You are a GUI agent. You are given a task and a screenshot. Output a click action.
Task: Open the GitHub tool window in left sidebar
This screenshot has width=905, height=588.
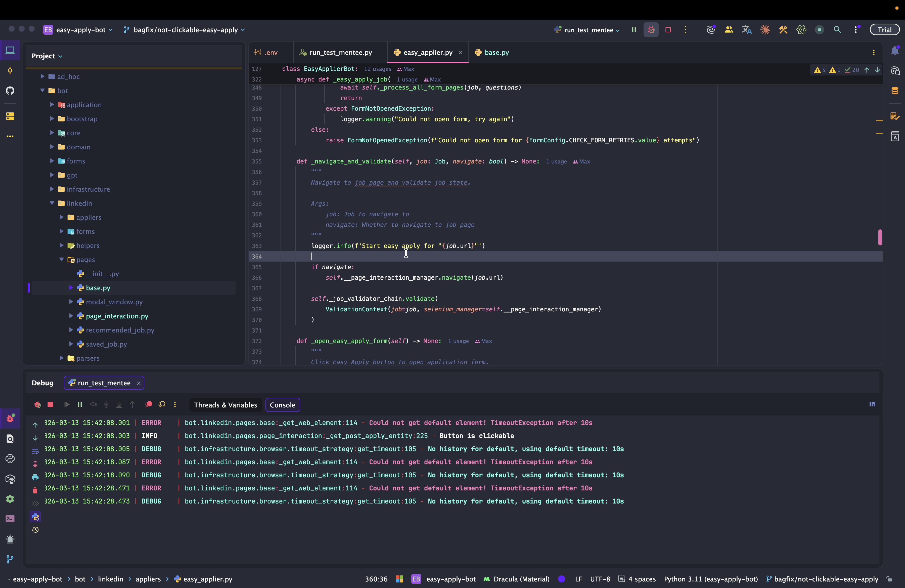(x=10, y=91)
